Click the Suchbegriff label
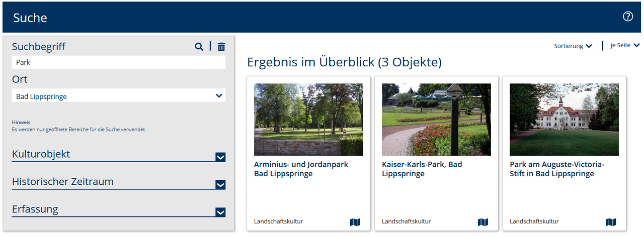Screen dimensions: 644x236 (39, 47)
